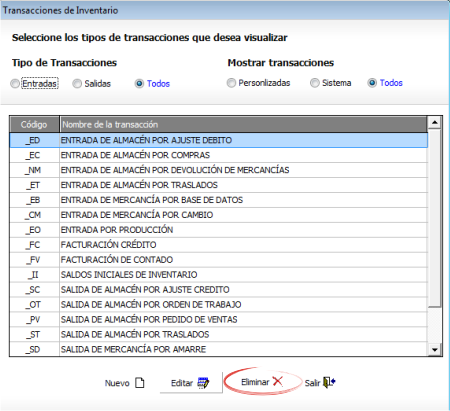Select row ENTRADA DE ALMACÉN POR TRASLADOS
This screenshot has width=450, height=411.
click(219, 185)
